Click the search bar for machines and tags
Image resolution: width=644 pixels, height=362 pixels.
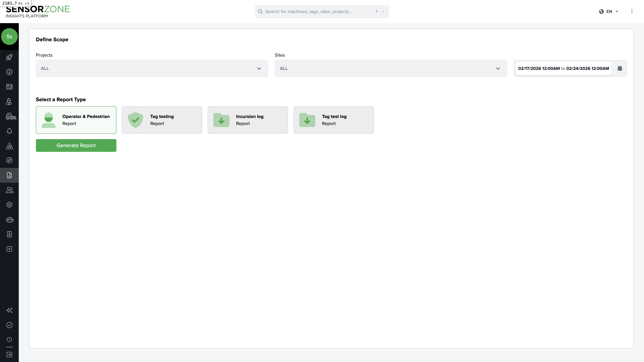(322, 11)
